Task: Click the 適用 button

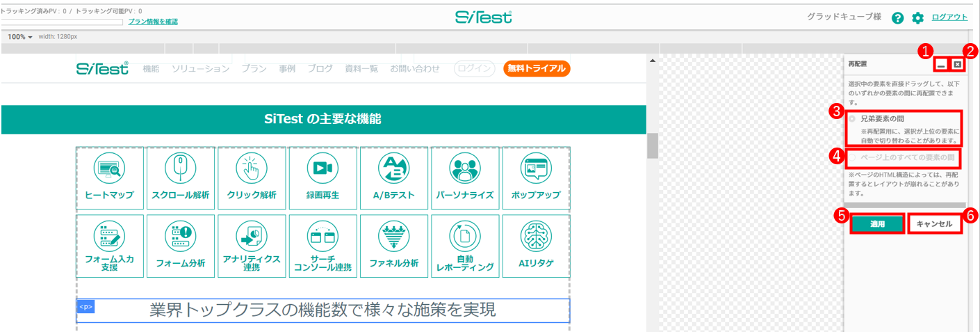Action: 877,223
